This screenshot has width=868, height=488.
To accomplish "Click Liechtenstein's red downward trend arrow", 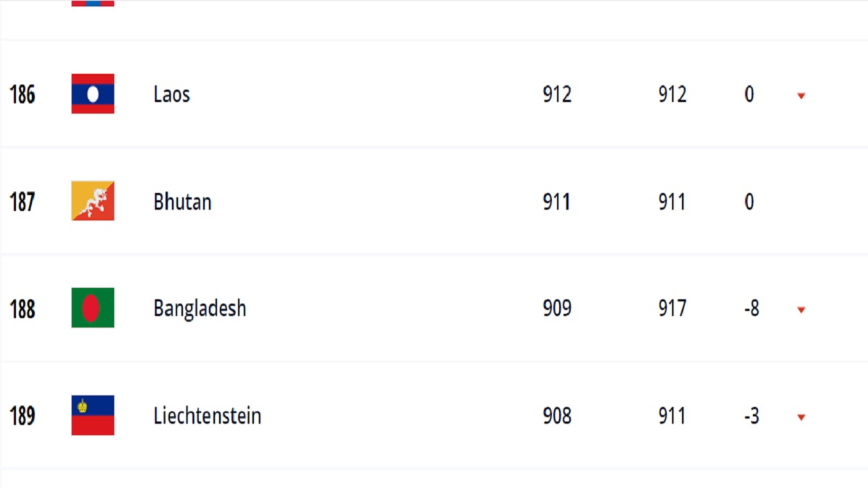I will pyautogui.click(x=801, y=417).
